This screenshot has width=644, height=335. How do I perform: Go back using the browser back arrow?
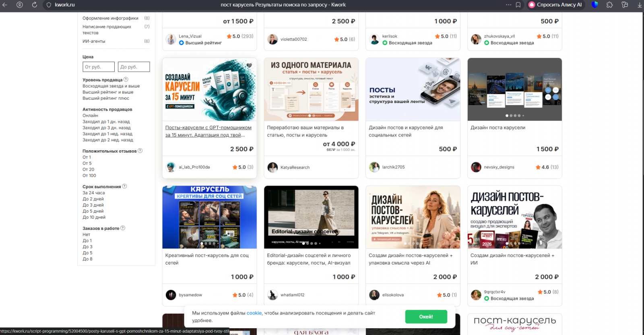coord(5,5)
